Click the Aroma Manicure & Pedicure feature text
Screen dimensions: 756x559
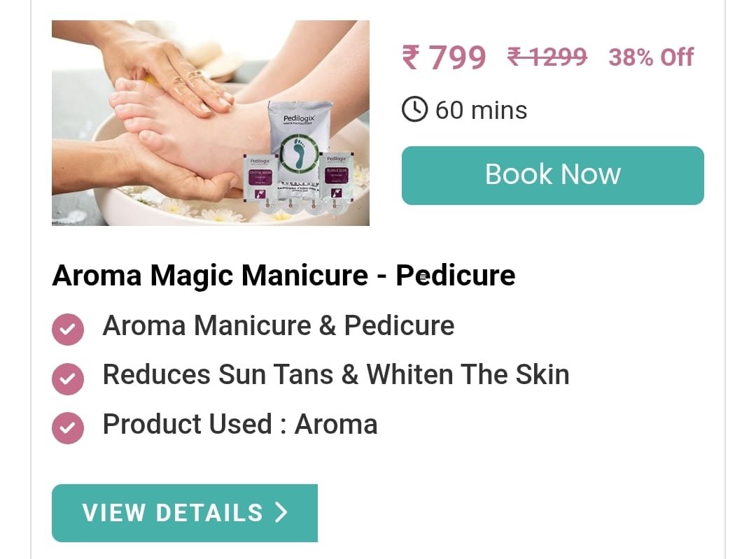279,326
